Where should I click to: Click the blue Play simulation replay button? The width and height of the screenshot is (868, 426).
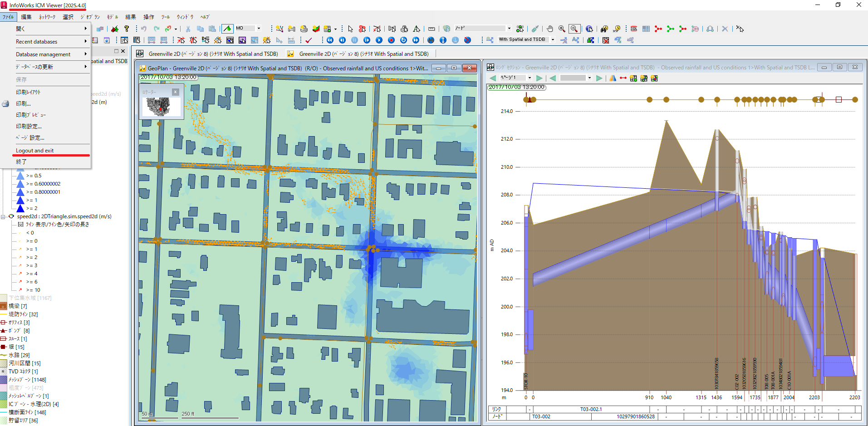click(x=379, y=40)
